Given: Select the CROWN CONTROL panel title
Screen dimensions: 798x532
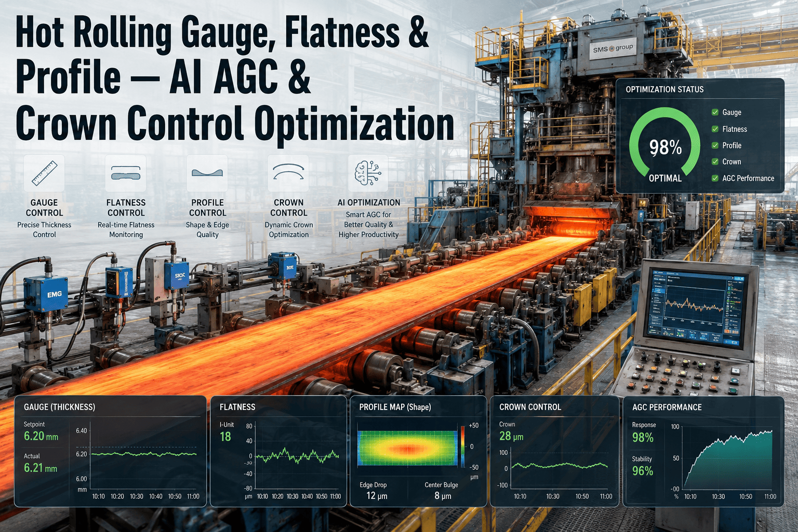Looking at the screenshot, I should tap(530, 407).
